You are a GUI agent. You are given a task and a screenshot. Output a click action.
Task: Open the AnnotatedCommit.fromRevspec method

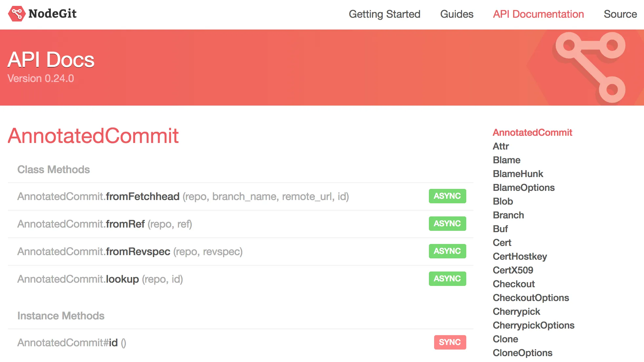tap(130, 251)
